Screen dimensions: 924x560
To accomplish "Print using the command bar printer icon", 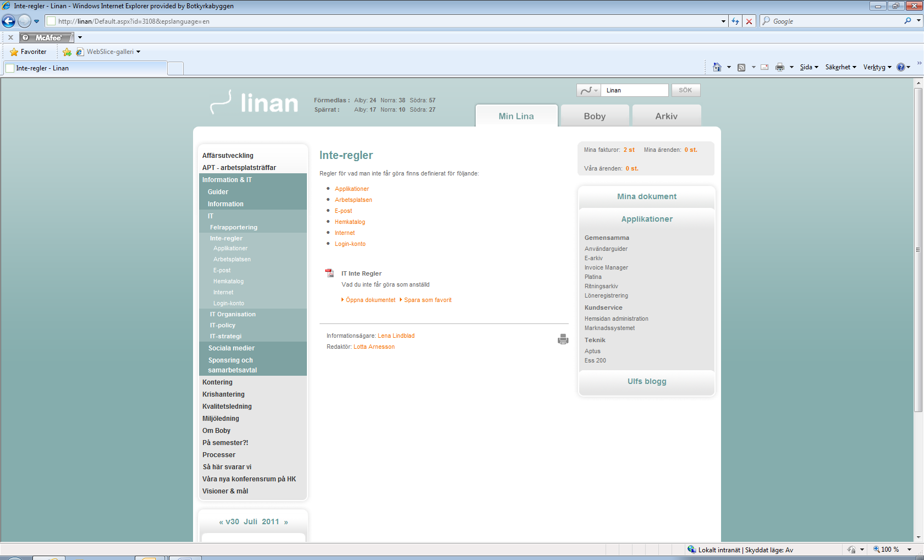I will (780, 67).
